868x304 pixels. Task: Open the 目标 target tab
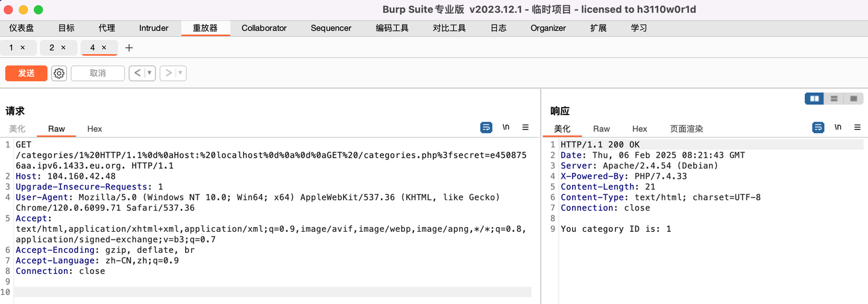pos(66,28)
